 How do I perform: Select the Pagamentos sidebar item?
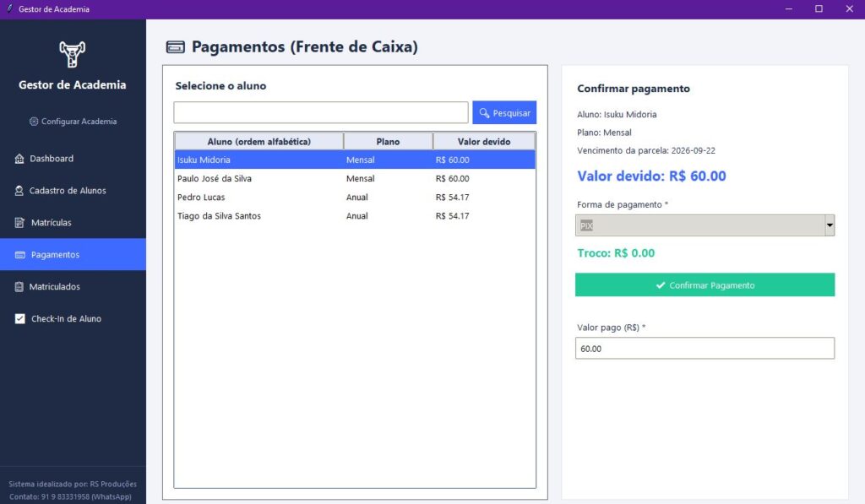tap(73, 255)
